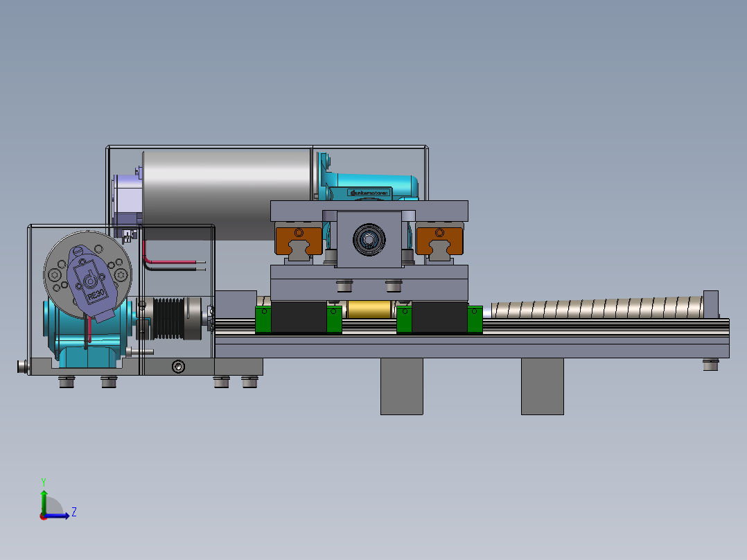Select the bolt under the rail's far end
The height and width of the screenshot is (560, 747).
(x=710, y=365)
